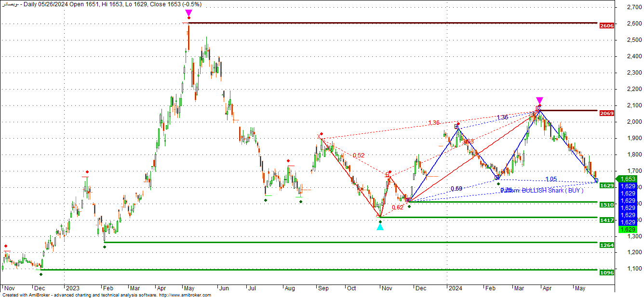
Task: Click the red 1.36 ratio label
Action: (x=434, y=123)
